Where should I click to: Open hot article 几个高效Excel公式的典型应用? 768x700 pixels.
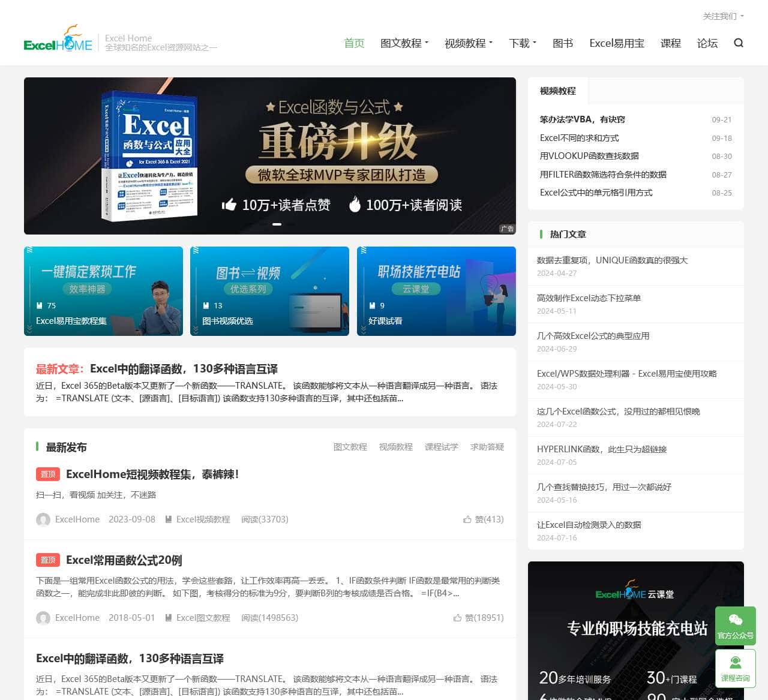[x=593, y=336]
